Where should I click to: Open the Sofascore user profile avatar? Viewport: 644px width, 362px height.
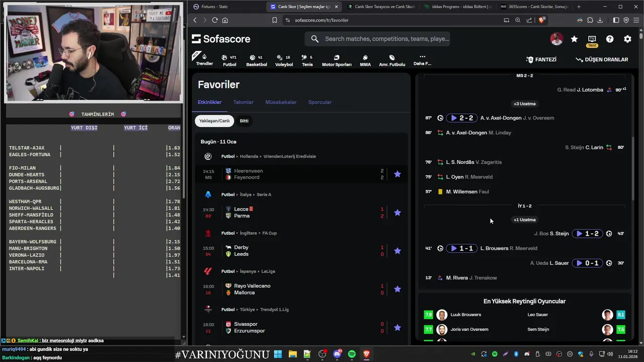pyautogui.click(x=556, y=39)
